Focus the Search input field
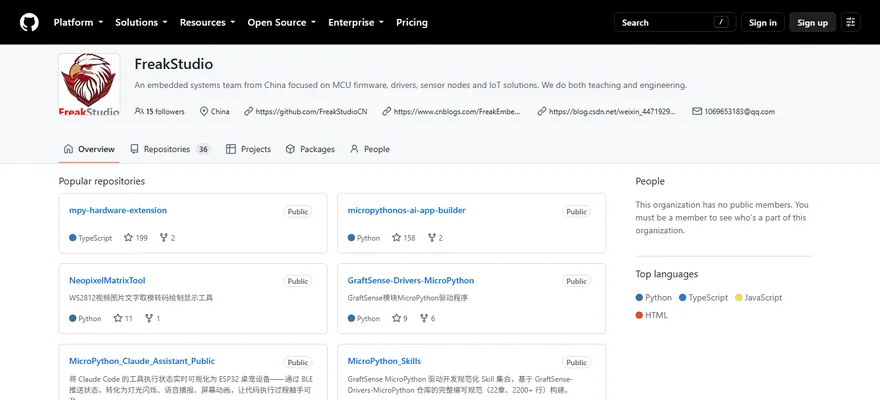The image size is (880, 400). [x=675, y=22]
